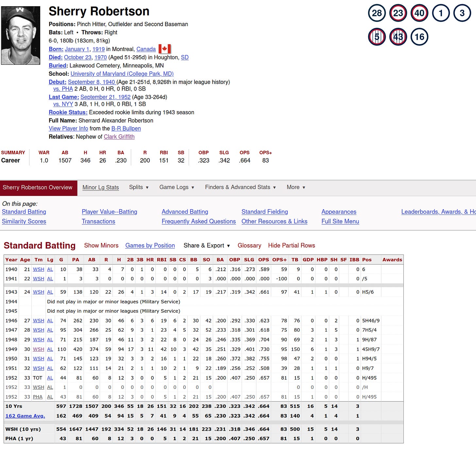Open debut date September 8, 1940
This screenshot has width=476, height=449.
pos(92,82)
